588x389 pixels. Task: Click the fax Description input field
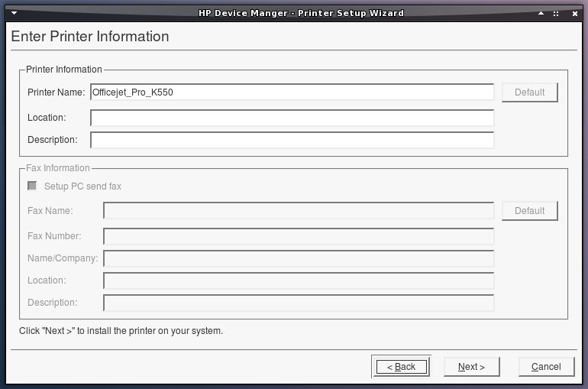(x=299, y=303)
